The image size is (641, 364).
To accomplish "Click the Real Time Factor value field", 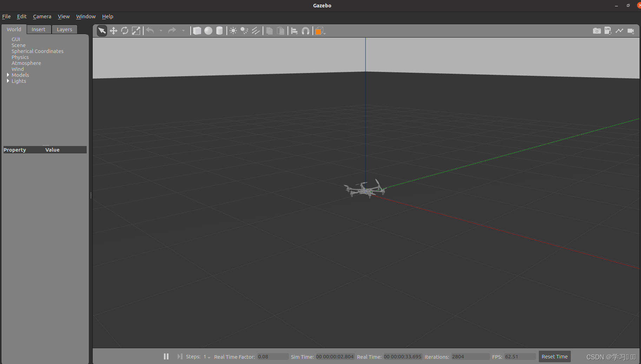I will 273,357.
